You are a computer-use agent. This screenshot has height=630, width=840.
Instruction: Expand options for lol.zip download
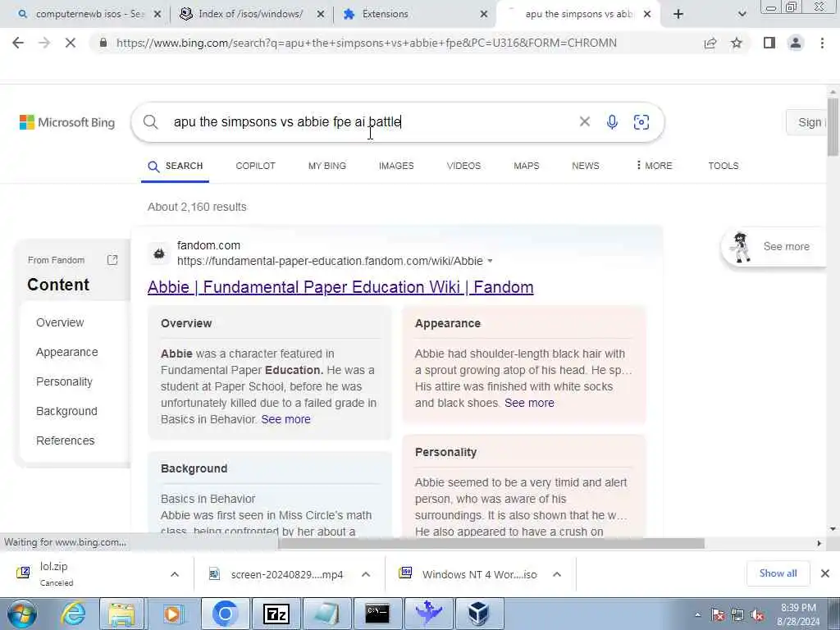point(175,574)
